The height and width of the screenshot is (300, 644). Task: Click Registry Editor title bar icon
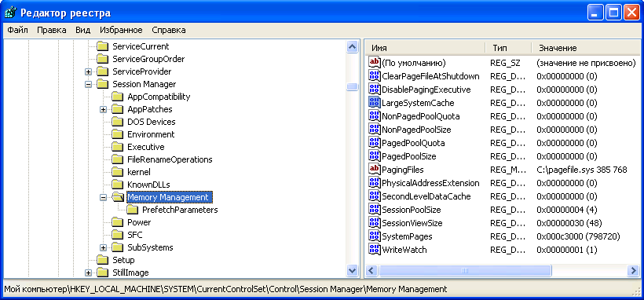click(x=11, y=13)
